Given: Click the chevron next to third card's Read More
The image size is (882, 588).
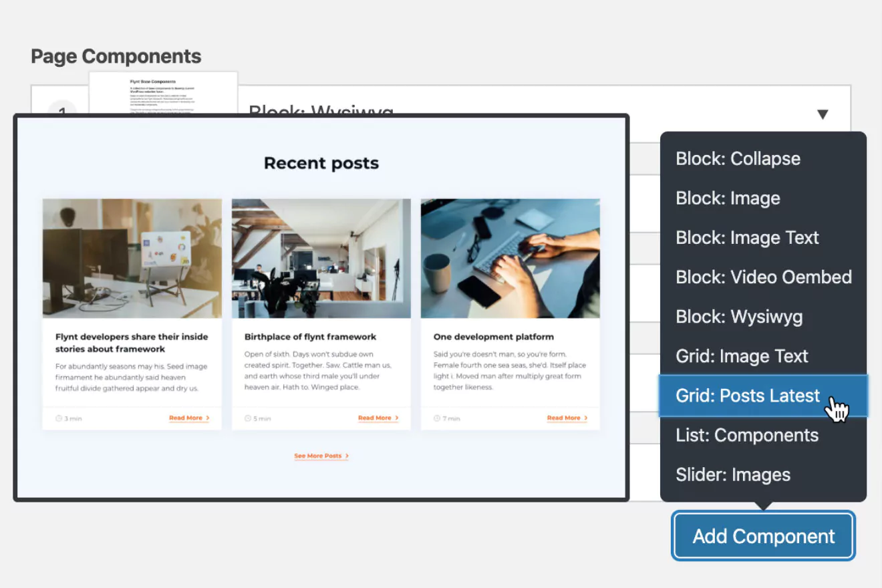Looking at the screenshot, I should 586,418.
